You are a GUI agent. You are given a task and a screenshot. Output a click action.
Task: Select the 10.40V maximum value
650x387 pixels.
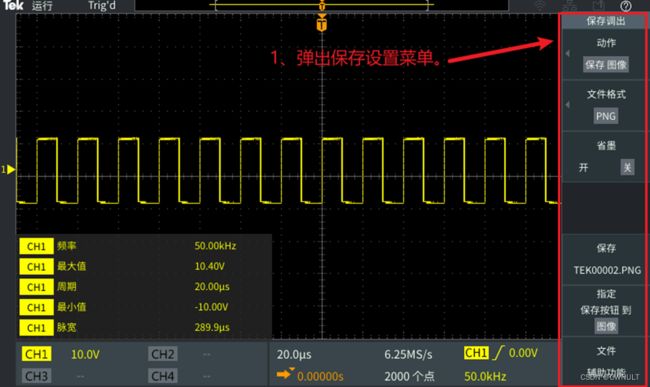210,266
